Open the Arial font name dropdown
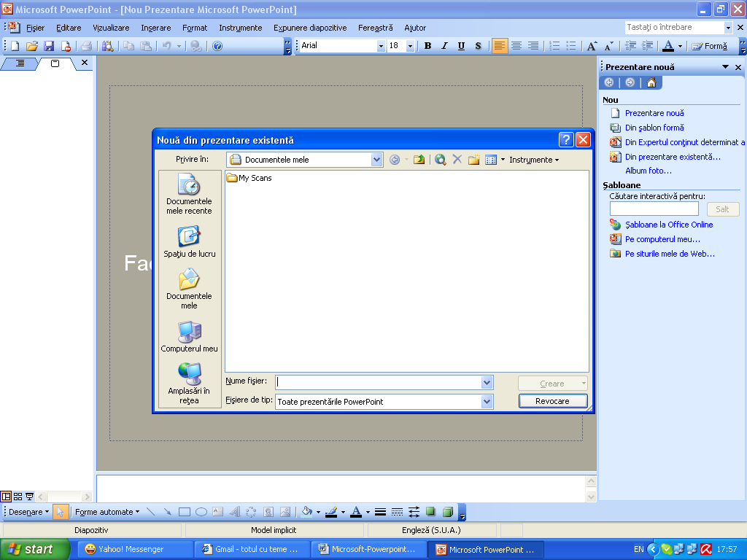 (x=381, y=46)
